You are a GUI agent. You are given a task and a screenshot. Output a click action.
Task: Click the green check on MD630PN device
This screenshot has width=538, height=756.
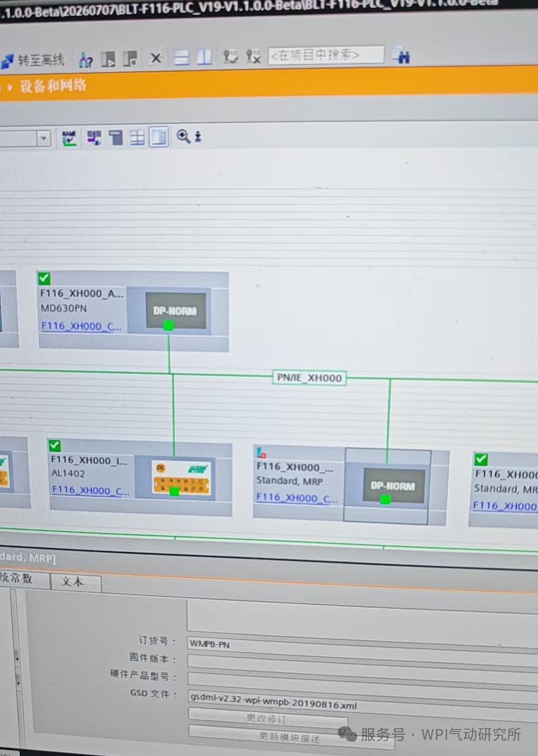[44, 278]
